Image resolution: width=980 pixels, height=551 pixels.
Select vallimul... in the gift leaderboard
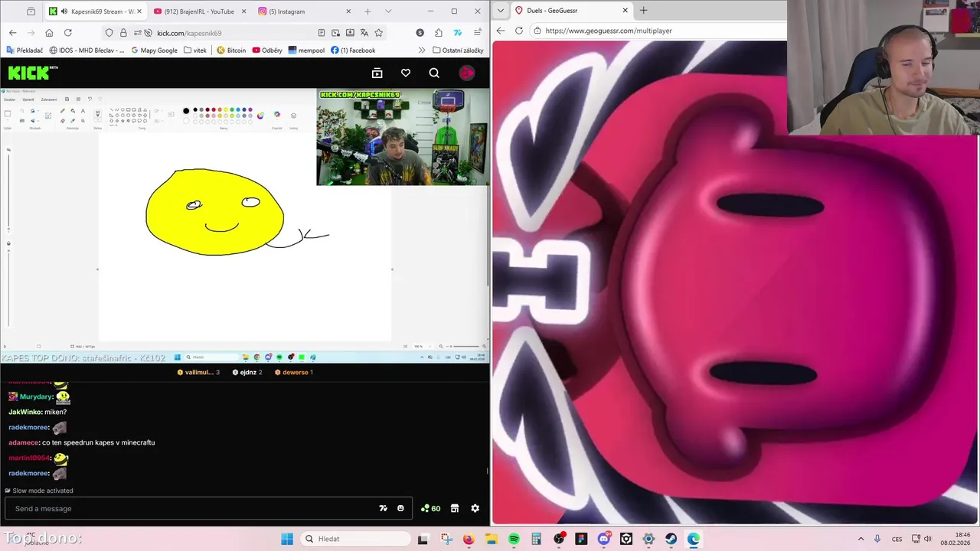[198, 372]
